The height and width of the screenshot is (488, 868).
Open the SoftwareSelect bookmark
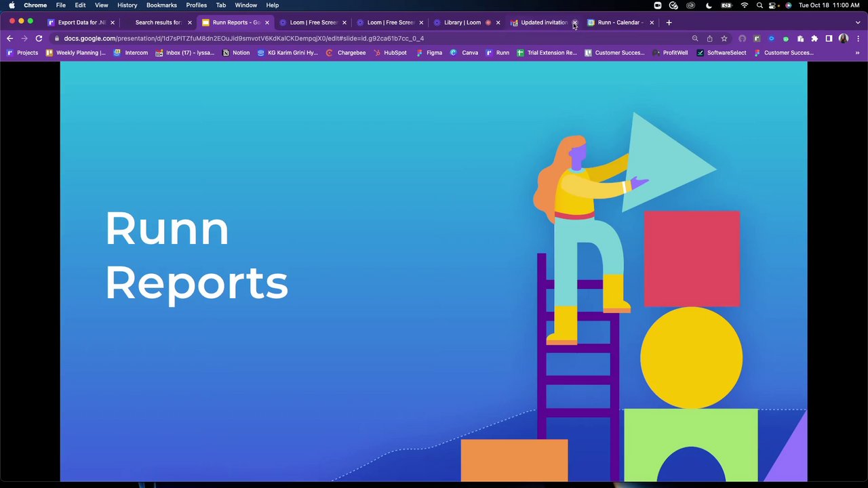[721, 53]
